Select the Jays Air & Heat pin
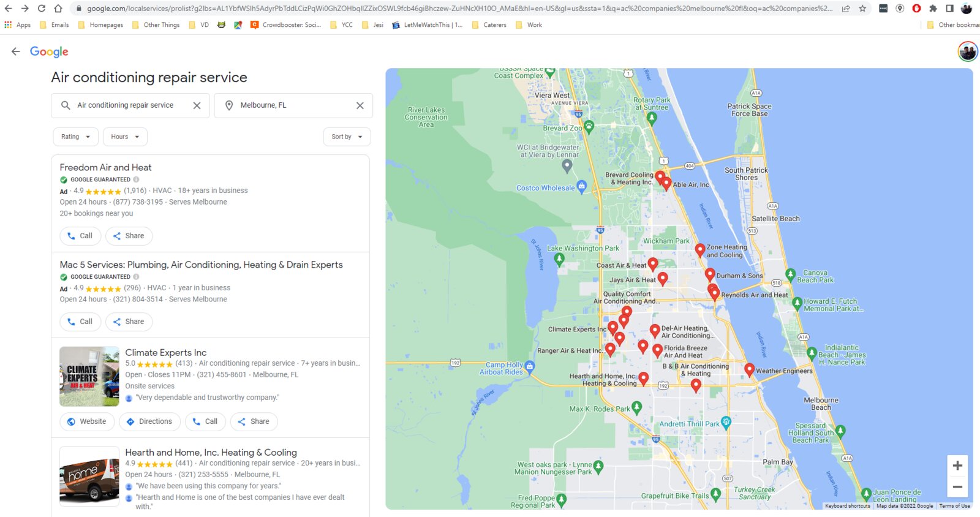The image size is (980, 517). 663,279
